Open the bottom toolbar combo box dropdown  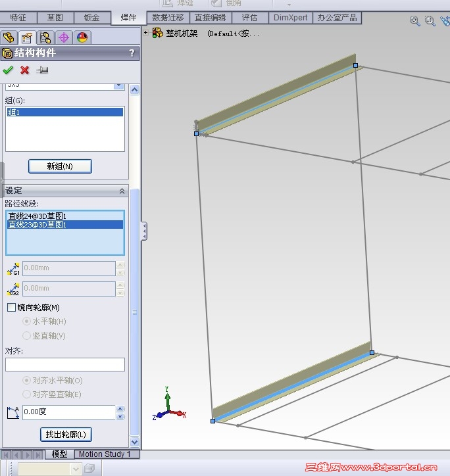pyautogui.click(x=76, y=469)
